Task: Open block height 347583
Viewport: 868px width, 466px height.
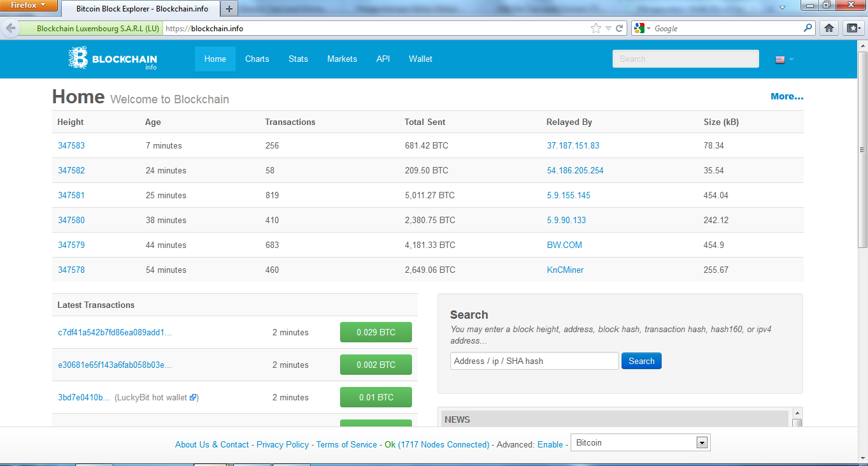Action: pos(71,145)
